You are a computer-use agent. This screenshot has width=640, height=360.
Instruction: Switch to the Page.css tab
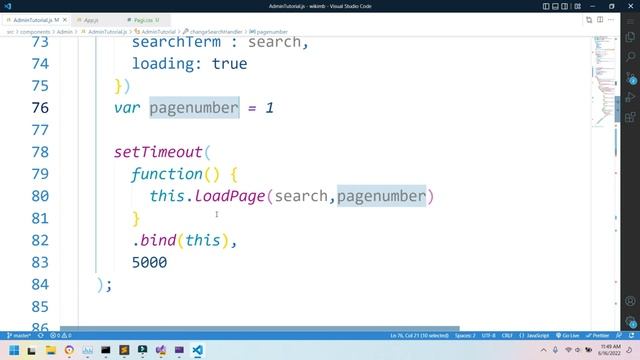click(x=143, y=20)
